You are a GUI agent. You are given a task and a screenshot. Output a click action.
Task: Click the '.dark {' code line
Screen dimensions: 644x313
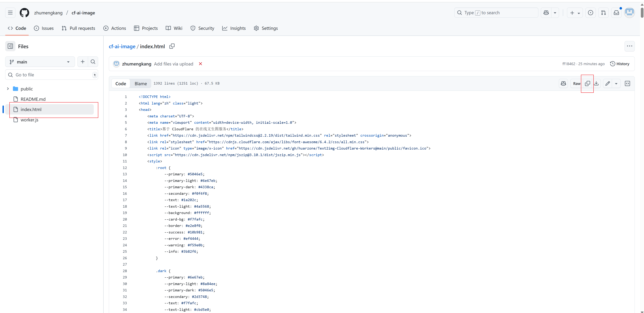[163, 271]
